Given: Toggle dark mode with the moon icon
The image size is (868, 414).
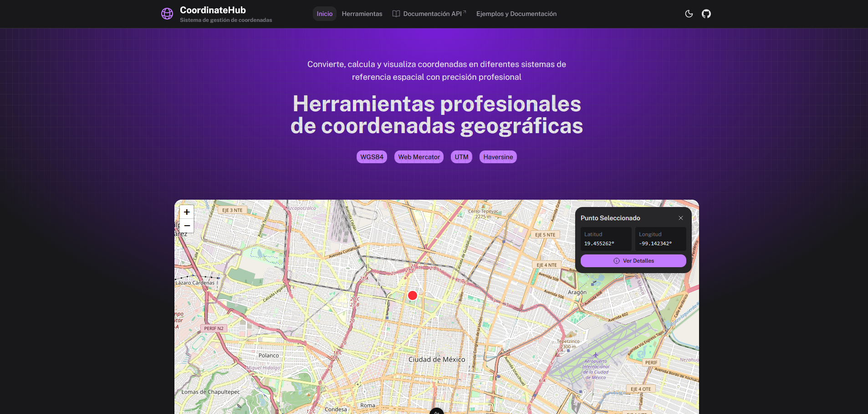Looking at the screenshot, I should pyautogui.click(x=689, y=14).
